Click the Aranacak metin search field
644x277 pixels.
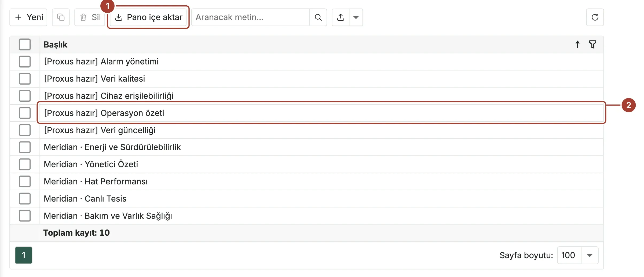coord(251,17)
